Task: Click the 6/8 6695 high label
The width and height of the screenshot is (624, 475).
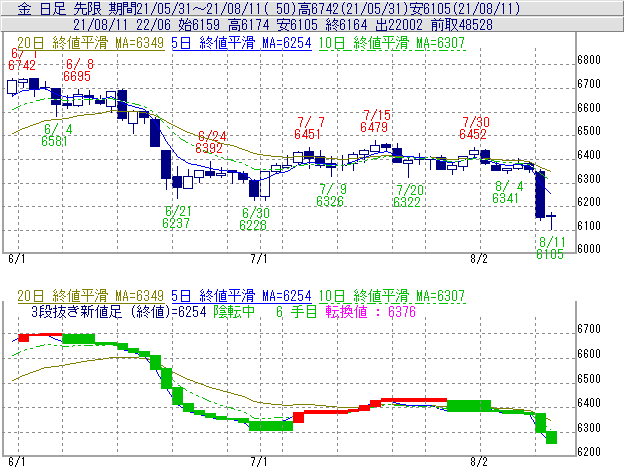Action: pos(78,70)
